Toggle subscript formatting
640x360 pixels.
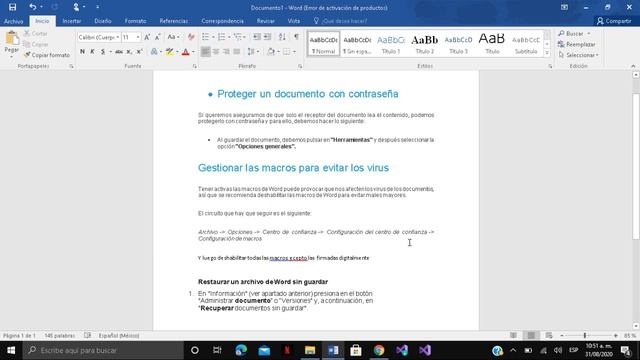point(129,51)
